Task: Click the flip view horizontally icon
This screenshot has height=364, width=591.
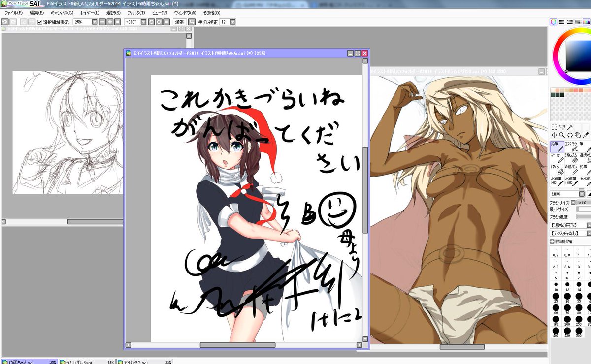Action: [192, 22]
